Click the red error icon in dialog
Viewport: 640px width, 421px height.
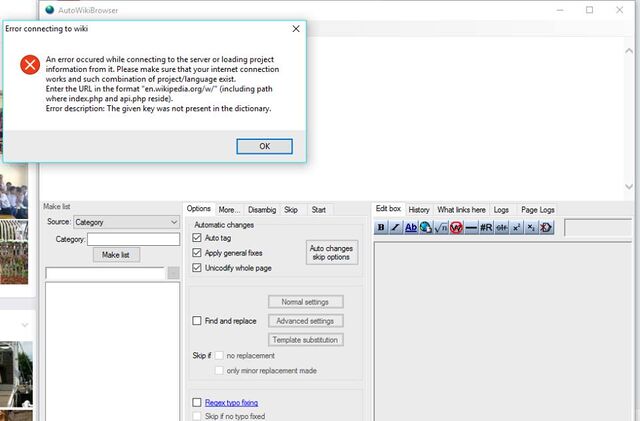[x=30, y=65]
